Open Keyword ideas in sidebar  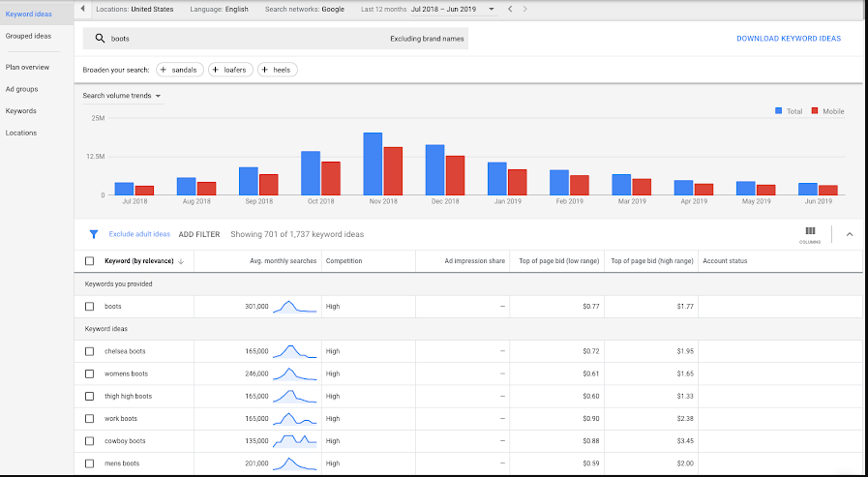pyautogui.click(x=29, y=14)
